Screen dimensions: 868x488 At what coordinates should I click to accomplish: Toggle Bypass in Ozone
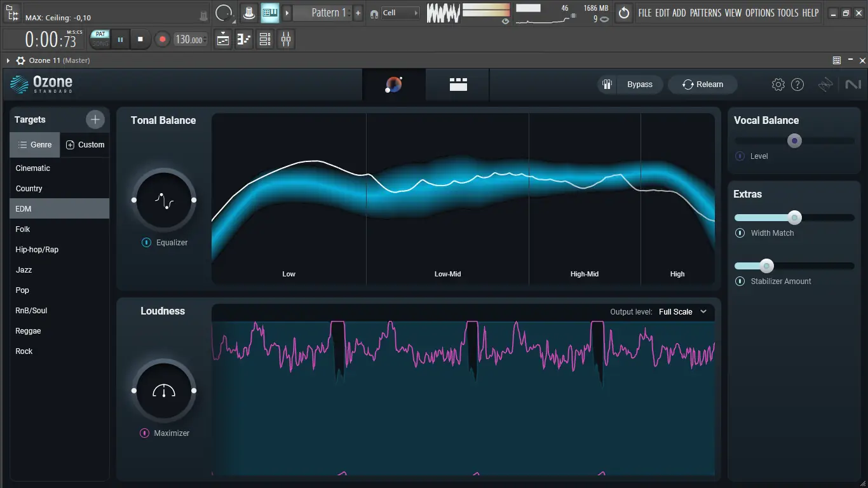click(639, 84)
